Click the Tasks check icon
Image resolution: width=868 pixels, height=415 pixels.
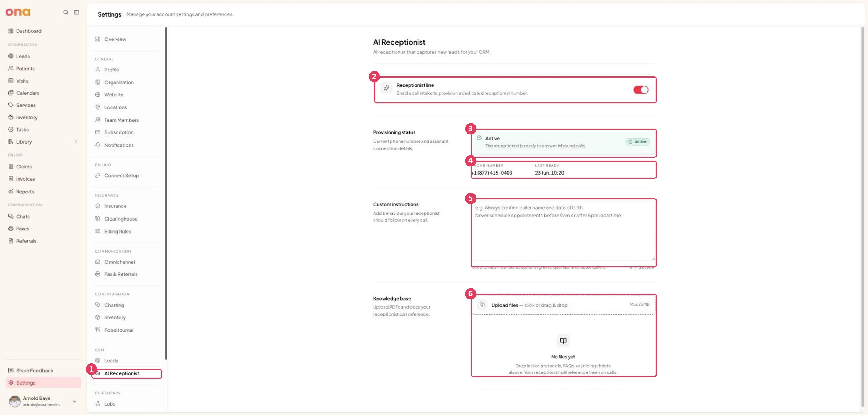11,129
